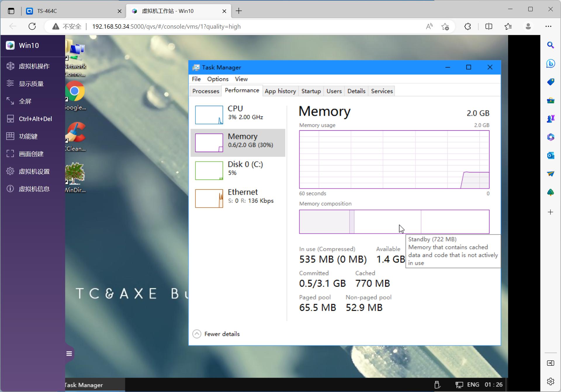Click the blue hamburger toggle near the taskbar

coord(69,353)
